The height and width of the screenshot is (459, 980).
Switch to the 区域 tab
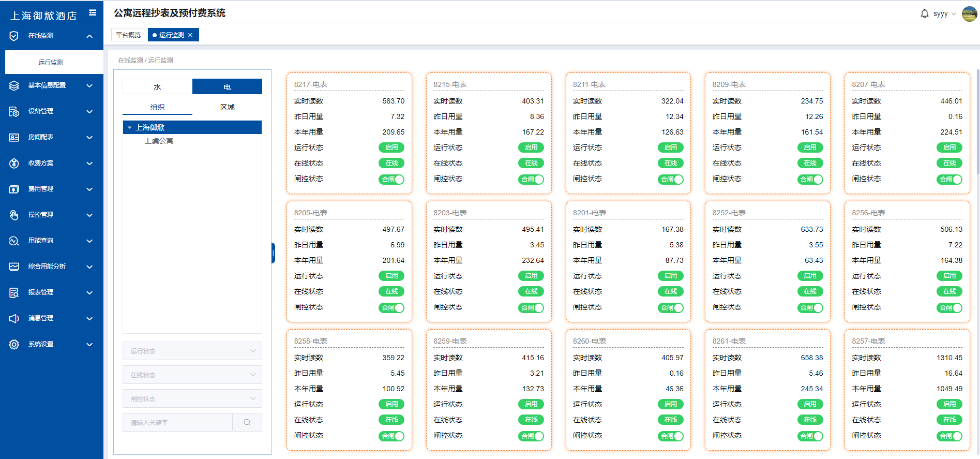[x=227, y=107]
